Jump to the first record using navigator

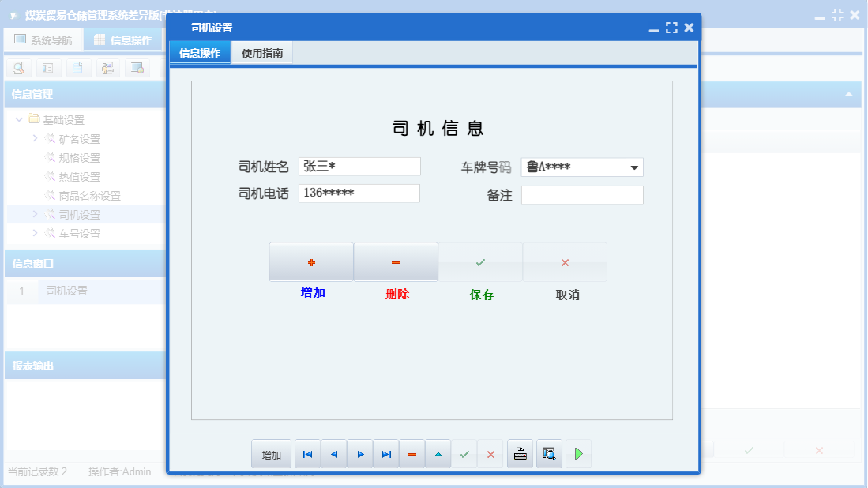pyautogui.click(x=307, y=453)
